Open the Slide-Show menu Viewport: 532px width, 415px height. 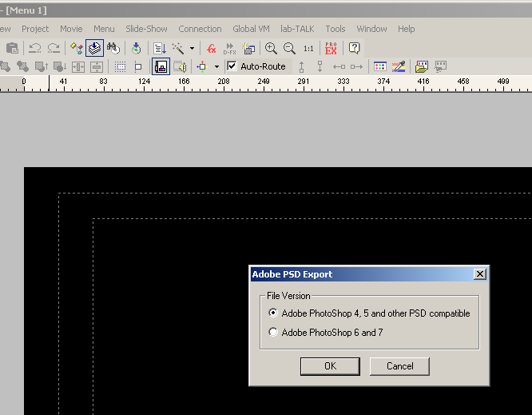click(146, 29)
